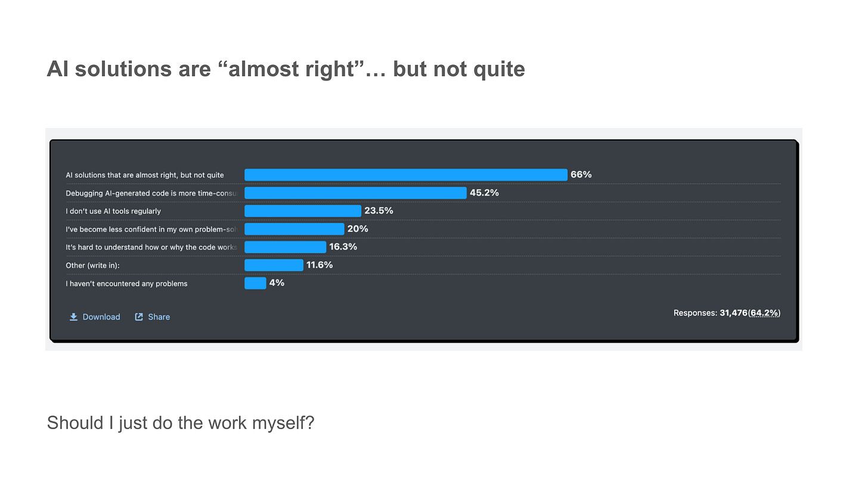Click the Download arrow icon
The height and width of the screenshot is (481, 868).
pos(73,317)
